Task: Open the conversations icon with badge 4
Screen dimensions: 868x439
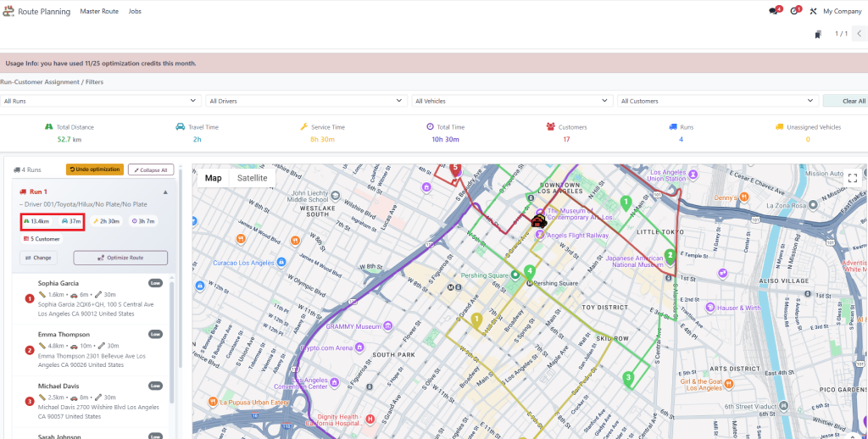Action: (773, 11)
